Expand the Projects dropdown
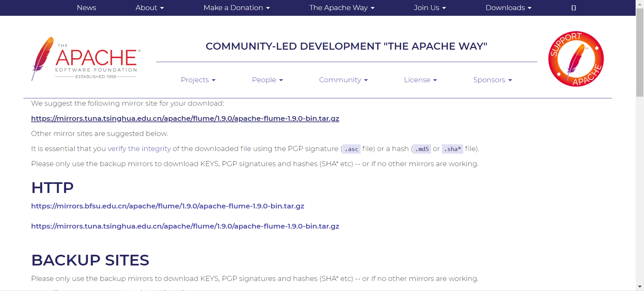The image size is (644, 291). click(x=198, y=80)
